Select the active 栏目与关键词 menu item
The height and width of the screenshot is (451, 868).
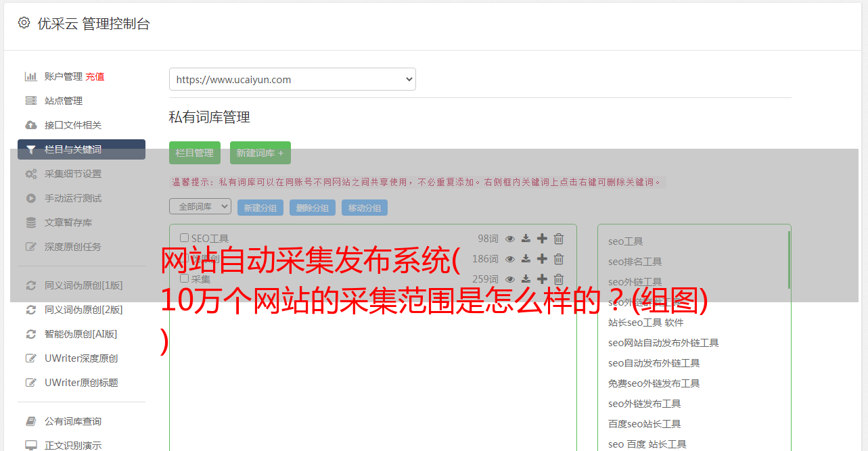(81, 149)
